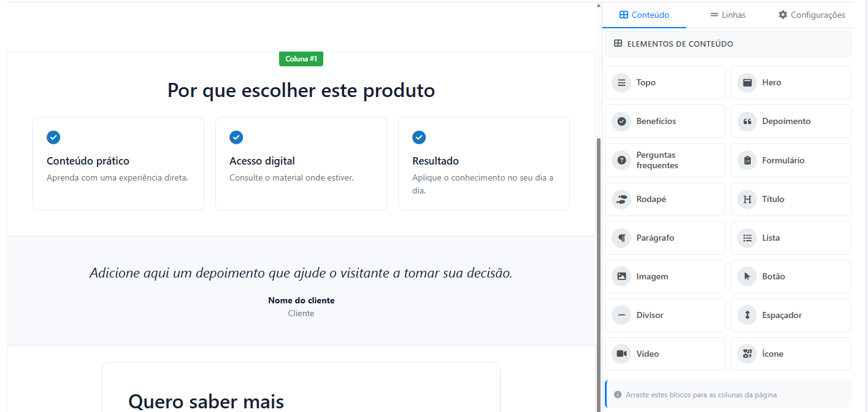Click the Botão cursor icon
868x412 pixels.
[747, 276]
